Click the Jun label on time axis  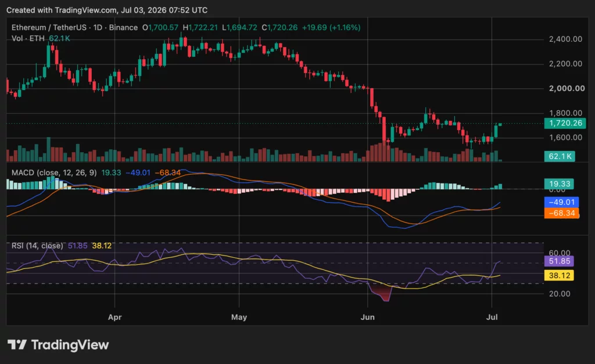coord(367,317)
